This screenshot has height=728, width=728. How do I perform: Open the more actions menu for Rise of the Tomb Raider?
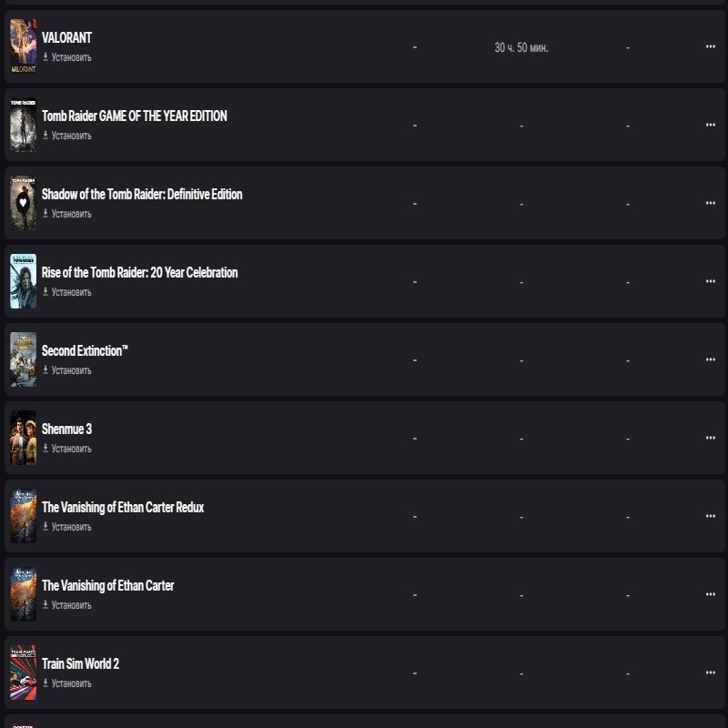pos(710,280)
